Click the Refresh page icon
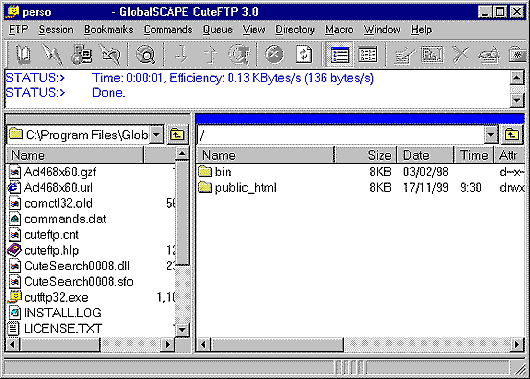The height and width of the screenshot is (379, 530). tap(304, 54)
